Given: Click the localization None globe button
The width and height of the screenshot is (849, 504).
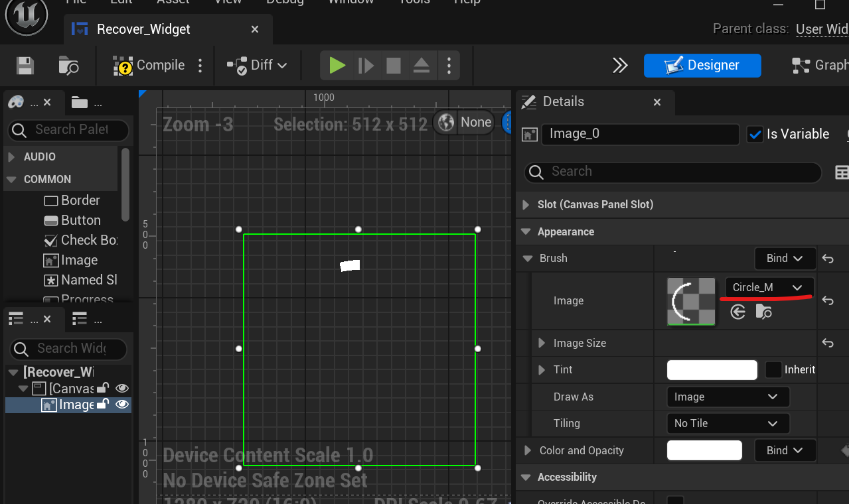Looking at the screenshot, I should 464,122.
